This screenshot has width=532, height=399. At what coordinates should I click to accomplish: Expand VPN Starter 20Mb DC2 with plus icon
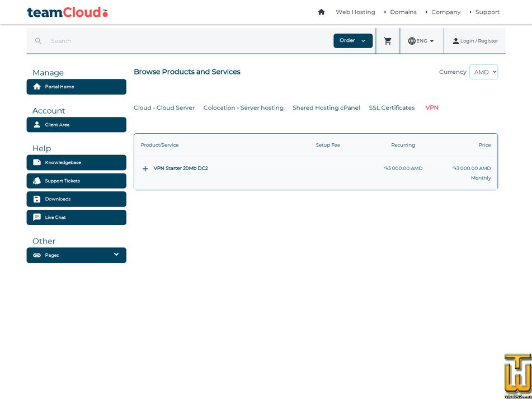(145, 168)
